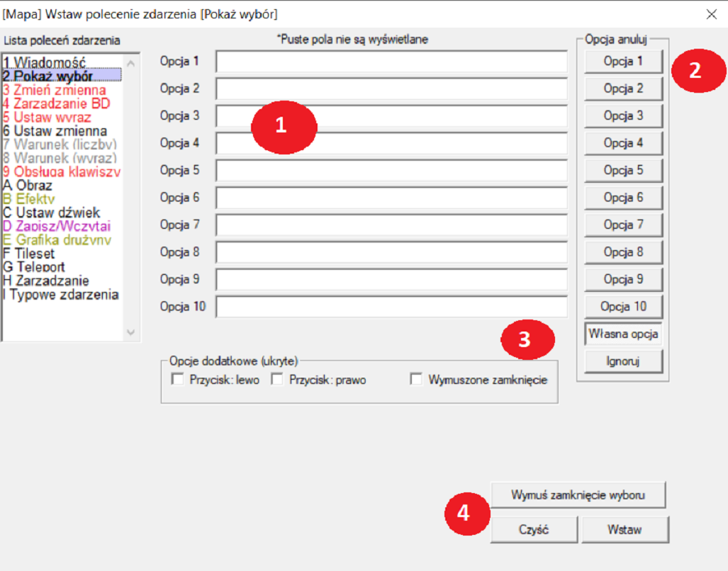This screenshot has height=571, width=728.
Task: Pick 'G Teleport' from the command list
Action: click(x=34, y=267)
